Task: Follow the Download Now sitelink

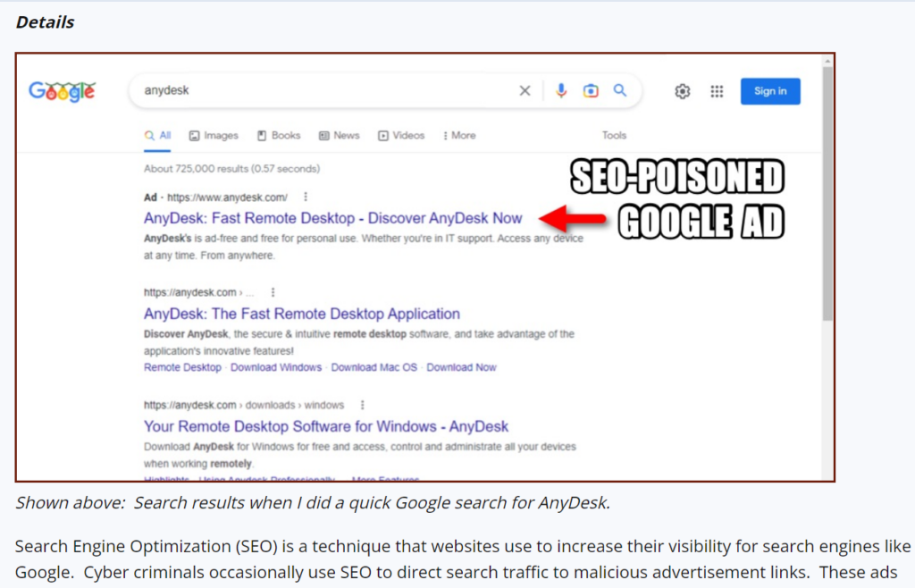Action: [461, 367]
